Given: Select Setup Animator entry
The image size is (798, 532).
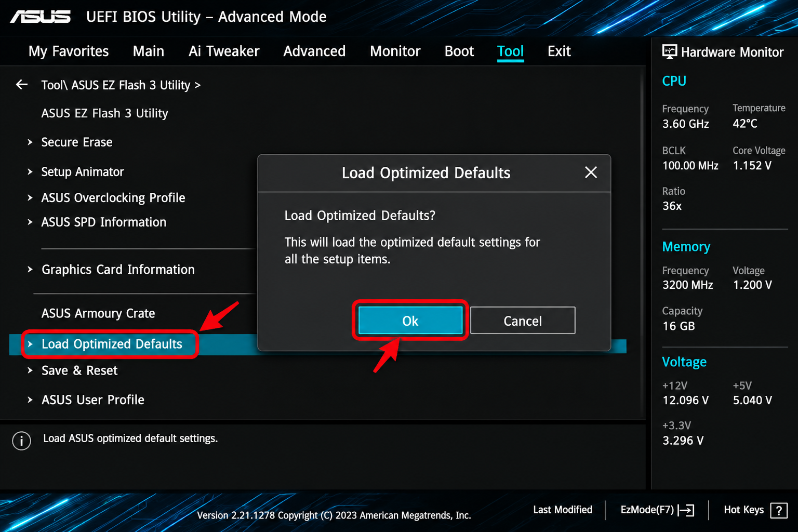Looking at the screenshot, I should [x=83, y=172].
